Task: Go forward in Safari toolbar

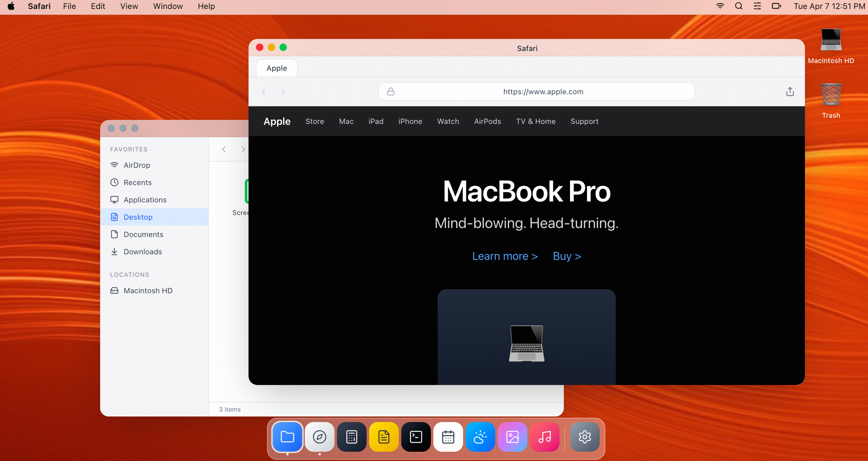Action: [x=283, y=91]
